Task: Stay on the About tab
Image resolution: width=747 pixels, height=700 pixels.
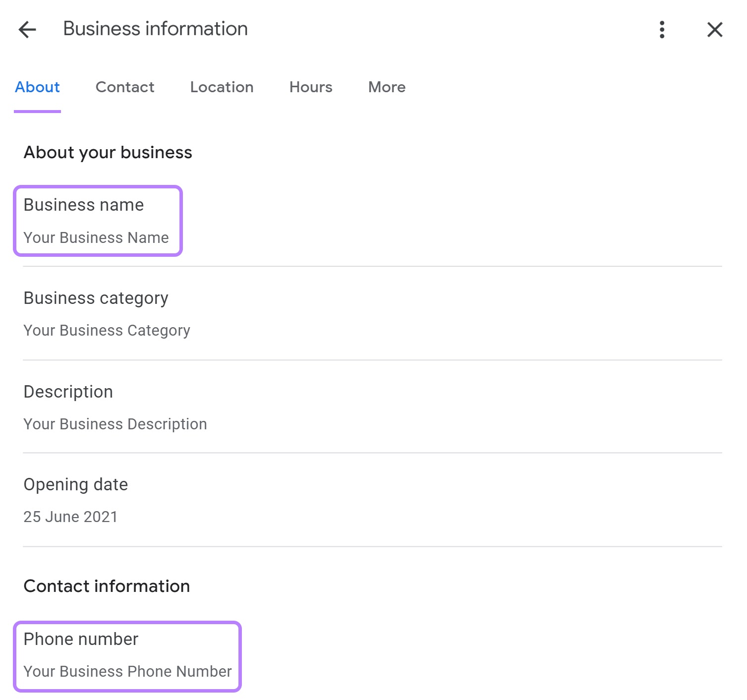Action: click(37, 87)
